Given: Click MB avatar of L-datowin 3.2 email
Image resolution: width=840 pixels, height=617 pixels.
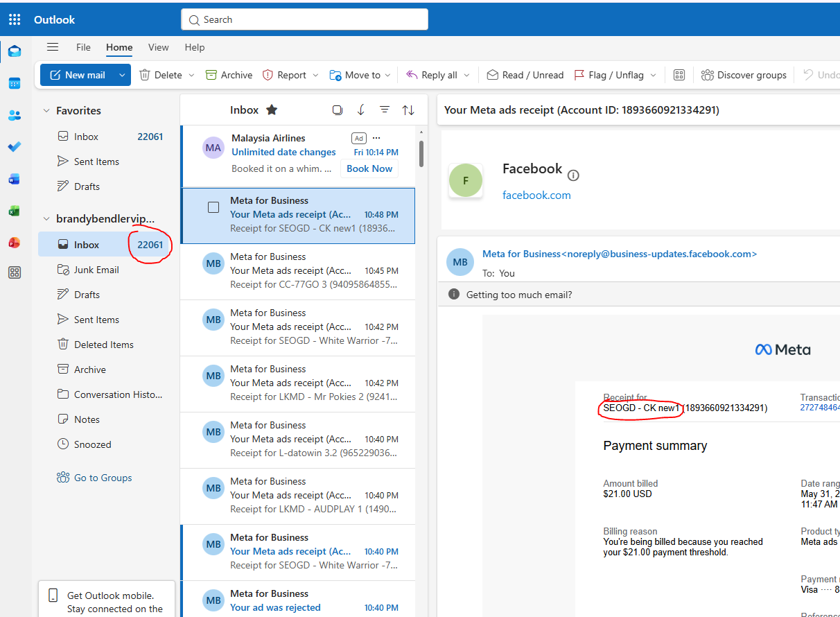Looking at the screenshot, I should tap(213, 432).
